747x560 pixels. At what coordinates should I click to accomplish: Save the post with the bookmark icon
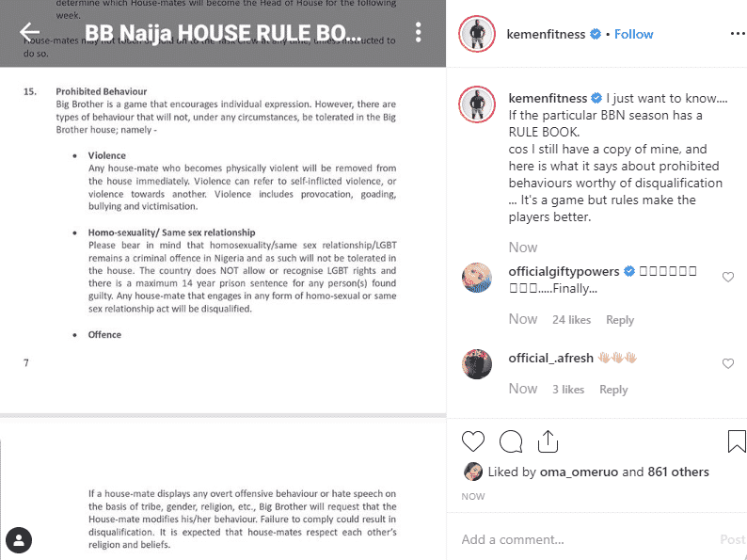[737, 440]
